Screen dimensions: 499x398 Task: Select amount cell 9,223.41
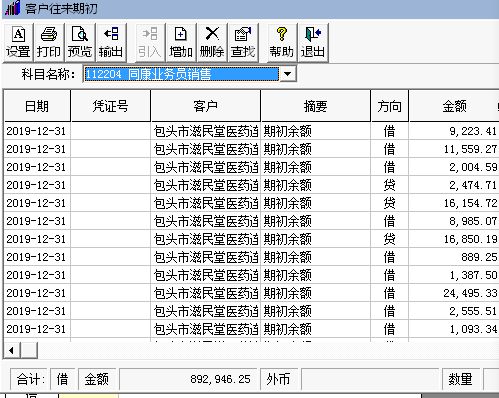(454, 131)
